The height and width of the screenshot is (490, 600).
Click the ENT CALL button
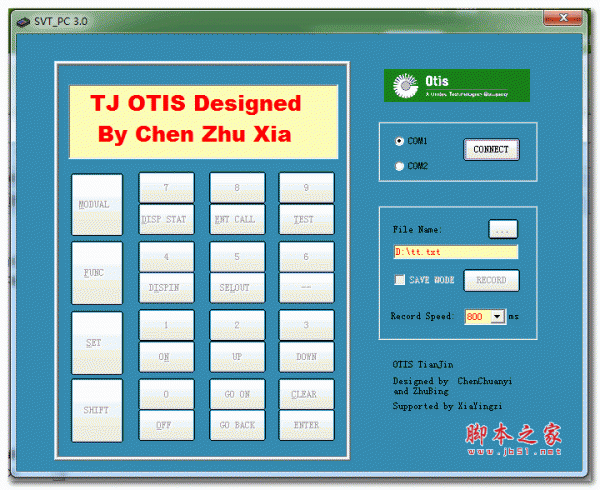[237, 219]
